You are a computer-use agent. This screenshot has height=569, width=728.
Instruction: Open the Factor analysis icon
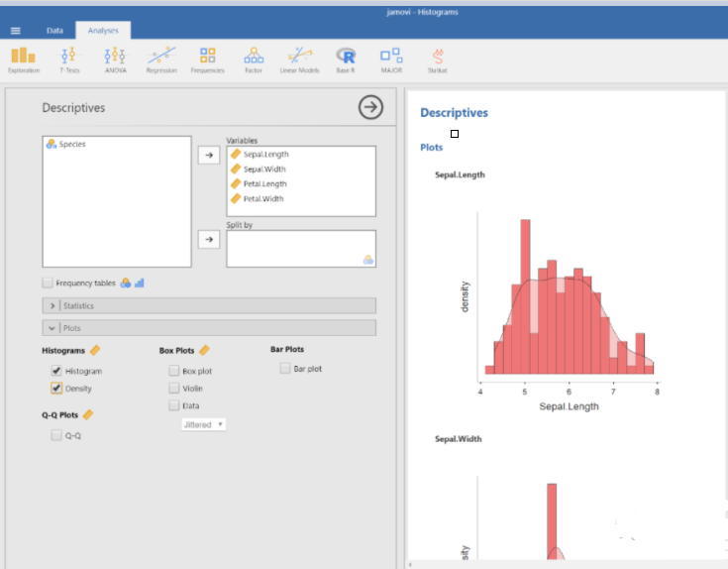pyautogui.click(x=254, y=59)
